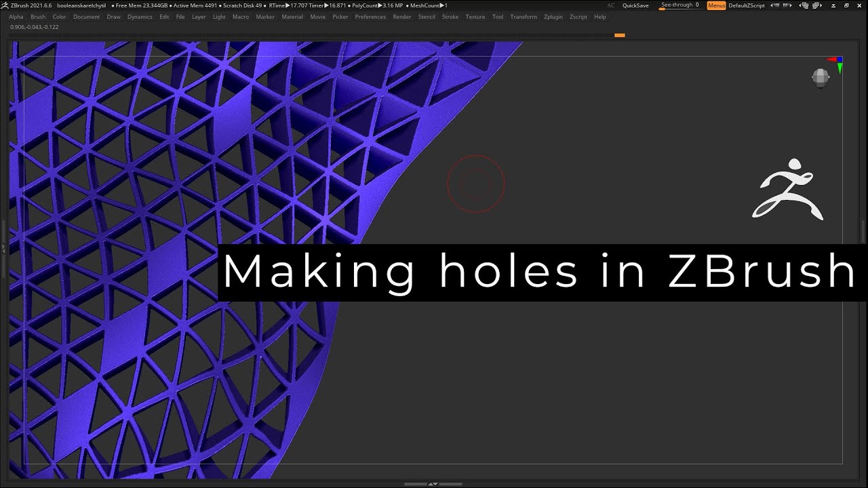Open the Light menu

click(x=219, y=17)
